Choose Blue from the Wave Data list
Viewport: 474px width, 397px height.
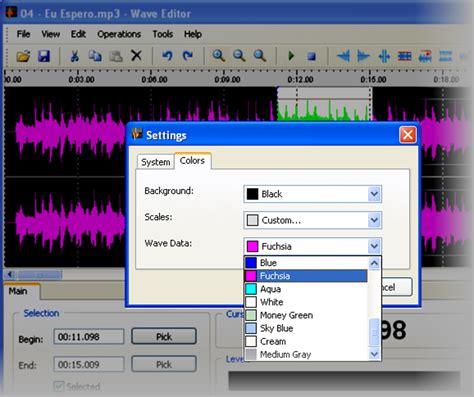(306, 263)
